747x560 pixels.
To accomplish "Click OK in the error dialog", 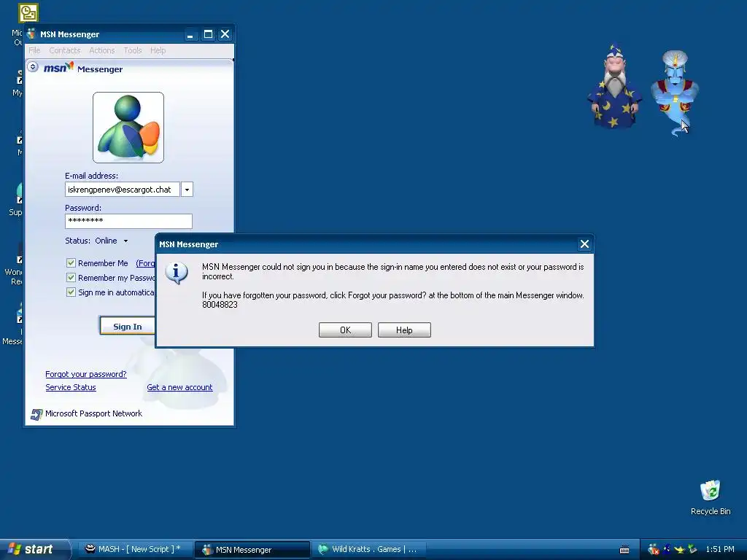I will click(345, 330).
